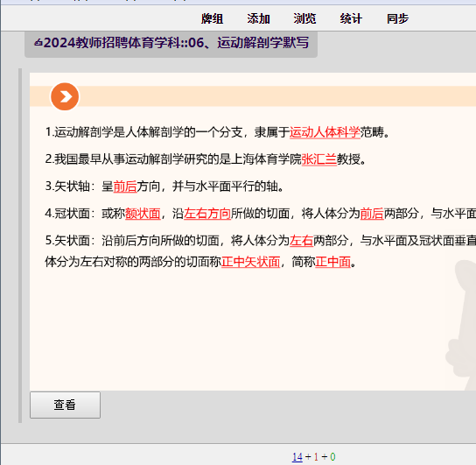The image size is (476, 465).
Task: Click the red learning card count 1
Action: pyautogui.click(x=316, y=457)
